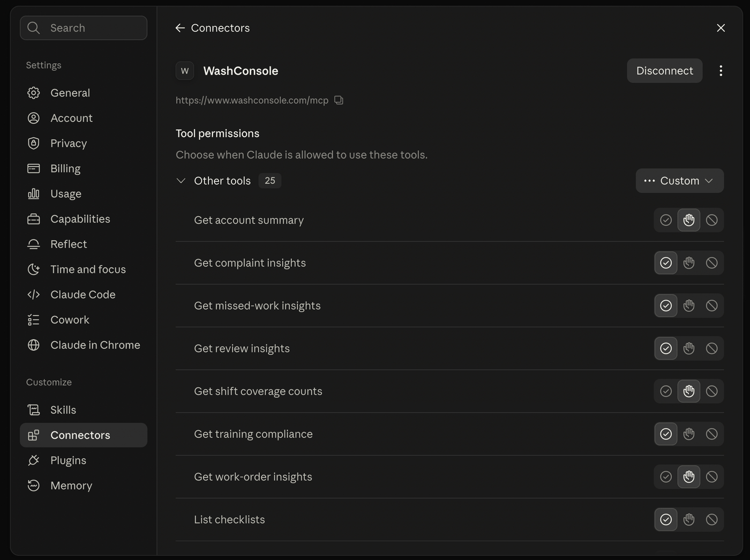The height and width of the screenshot is (560, 750).
Task: Block the Get missed-work insights tool
Action: click(x=711, y=306)
